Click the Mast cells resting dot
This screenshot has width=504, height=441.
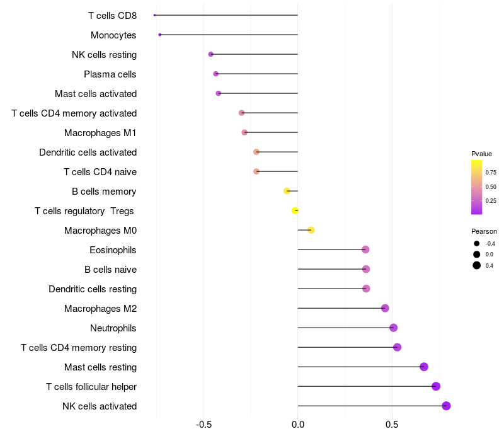click(x=424, y=367)
